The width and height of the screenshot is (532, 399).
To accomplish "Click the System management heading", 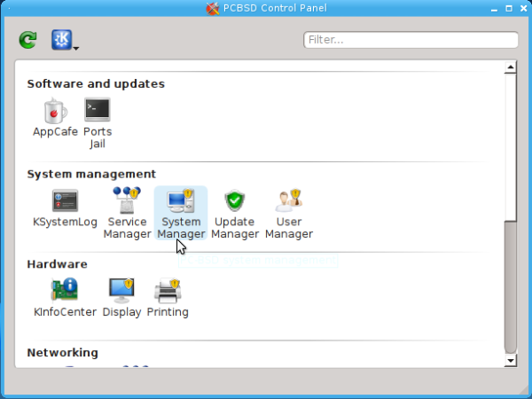I will coord(91,174).
